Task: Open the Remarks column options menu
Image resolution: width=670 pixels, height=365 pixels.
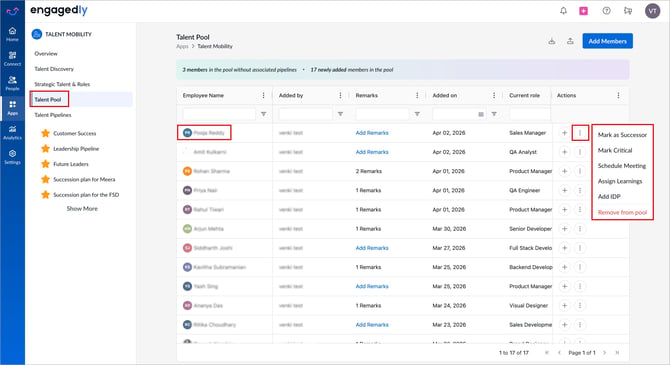Action: pyautogui.click(x=417, y=95)
